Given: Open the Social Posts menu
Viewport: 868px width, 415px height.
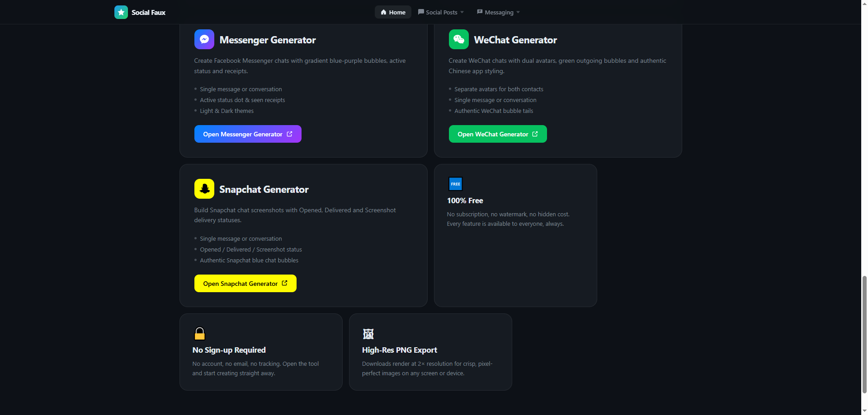Looking at the screenshot, I should [441, 12].
